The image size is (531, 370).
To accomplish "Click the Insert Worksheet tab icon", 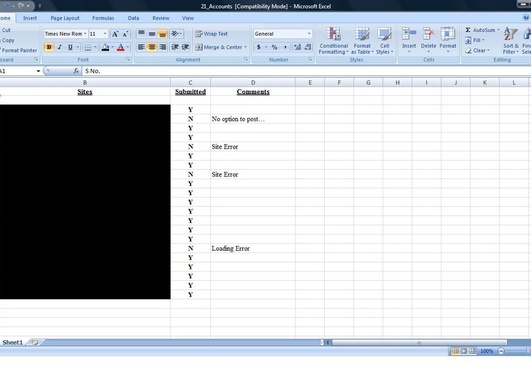I will coord(34,342).
